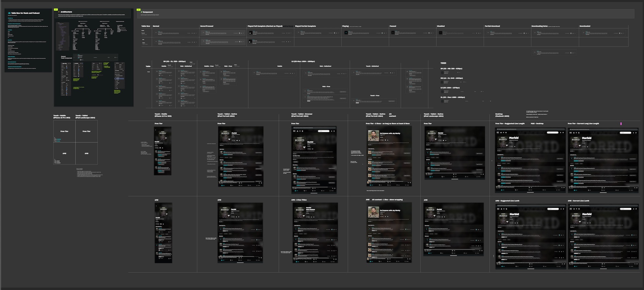Click the 'Disabled' state column label
644x290 pixels.
(441, 26)
